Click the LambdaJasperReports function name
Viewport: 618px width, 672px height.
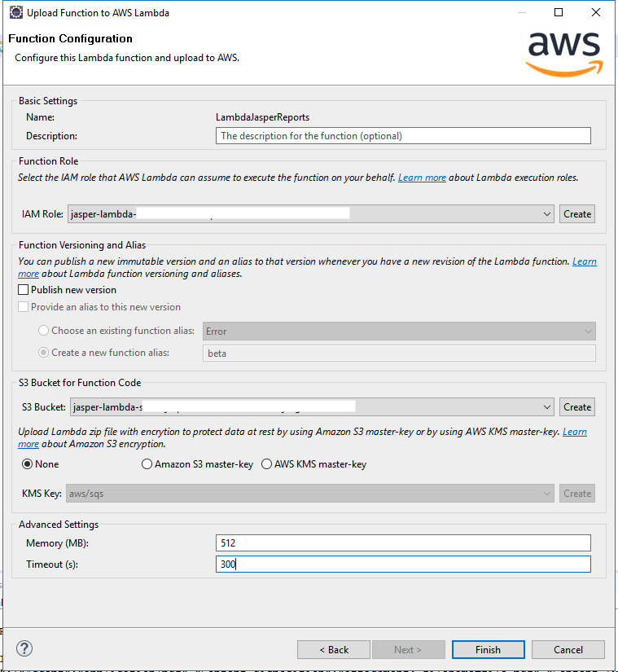[262, 117]
